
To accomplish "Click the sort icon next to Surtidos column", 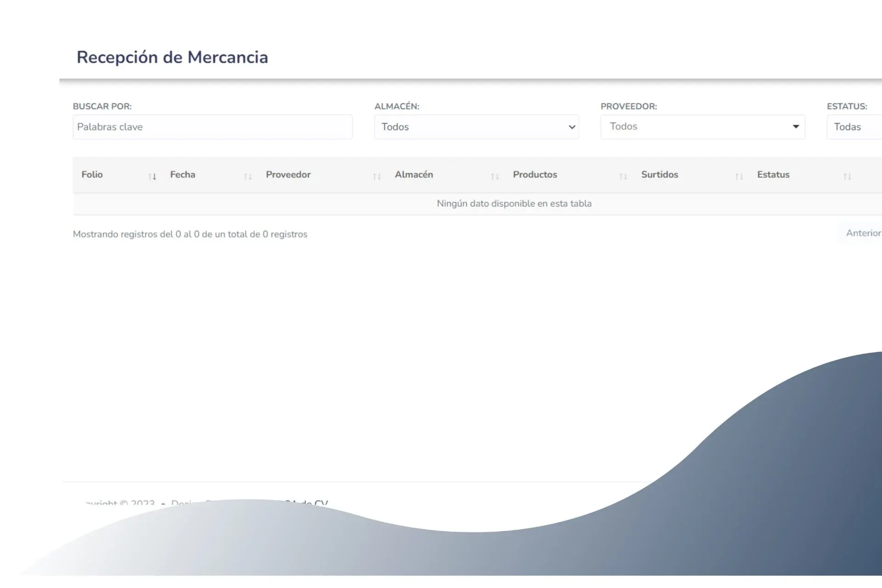I will pyautogui.click(x=738, y=176).
